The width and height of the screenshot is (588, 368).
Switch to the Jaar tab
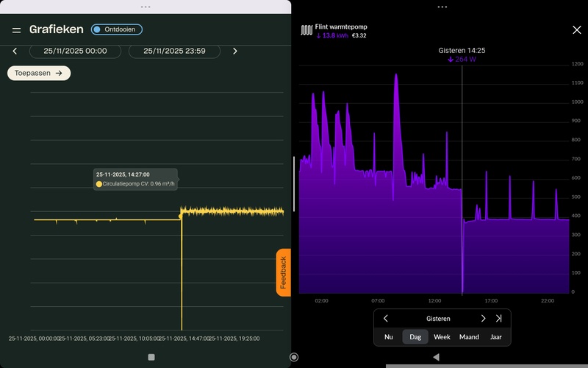[495, 337]
